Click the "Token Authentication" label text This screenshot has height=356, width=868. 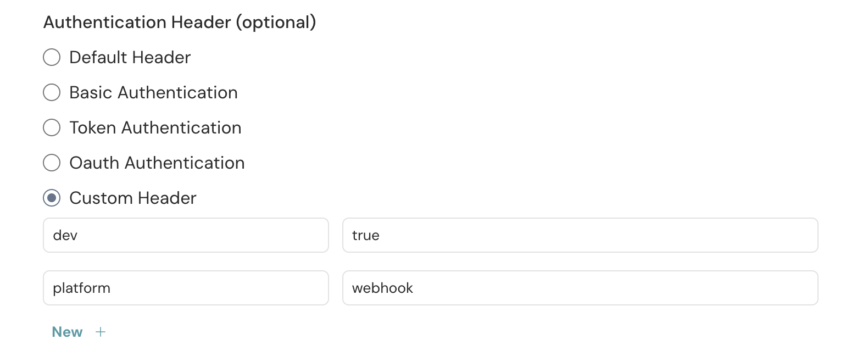(155, 127)
